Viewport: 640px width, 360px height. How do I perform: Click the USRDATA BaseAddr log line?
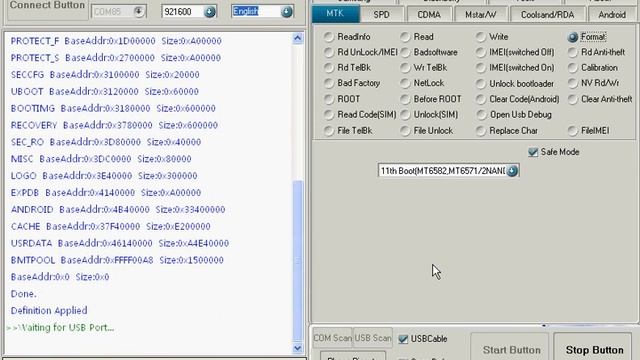tap(120, 243)
